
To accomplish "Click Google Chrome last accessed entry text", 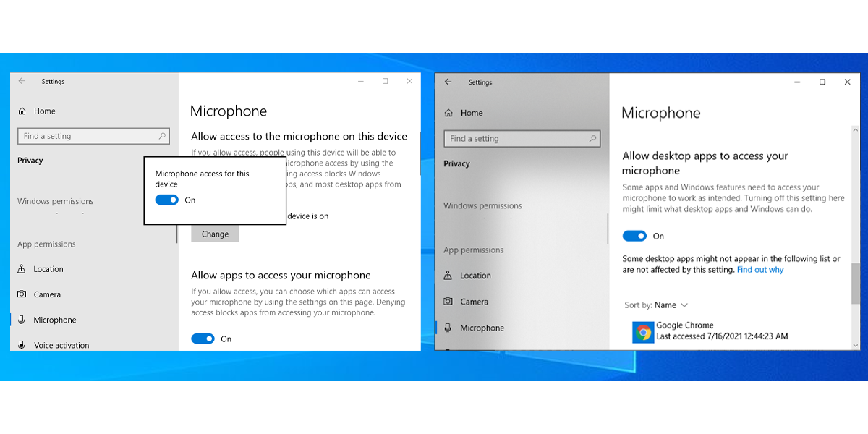I will tap(722, 336).
